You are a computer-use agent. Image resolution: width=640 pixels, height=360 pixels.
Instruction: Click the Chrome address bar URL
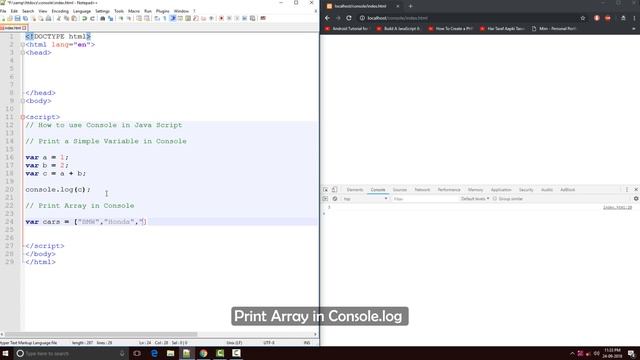[397, 18]
